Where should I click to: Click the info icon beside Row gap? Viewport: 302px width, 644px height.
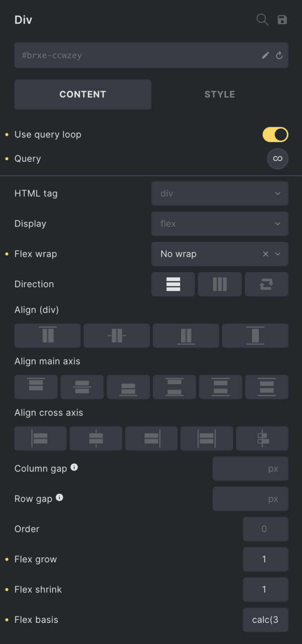click(59, 498)
